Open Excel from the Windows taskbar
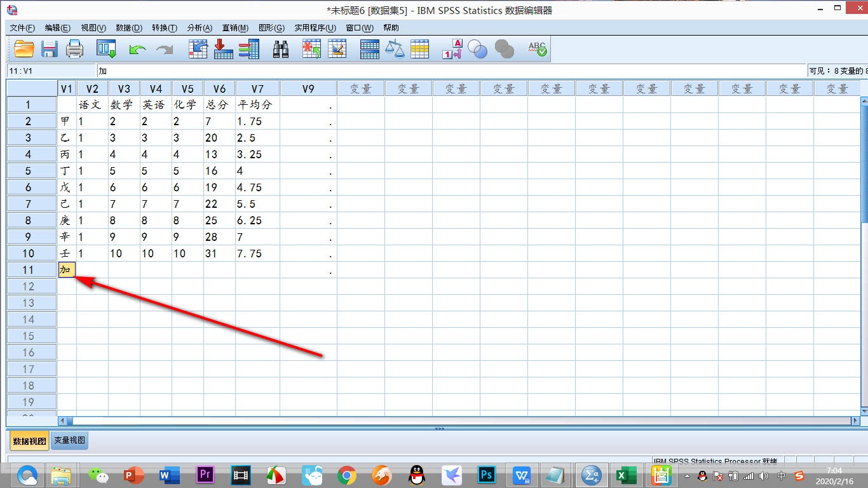This screenshot has height=488, width=868. pos(623,475)
